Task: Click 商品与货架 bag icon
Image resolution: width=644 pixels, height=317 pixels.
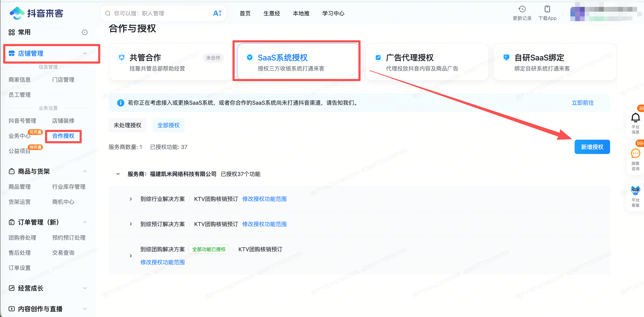Action: pos(12,171)
